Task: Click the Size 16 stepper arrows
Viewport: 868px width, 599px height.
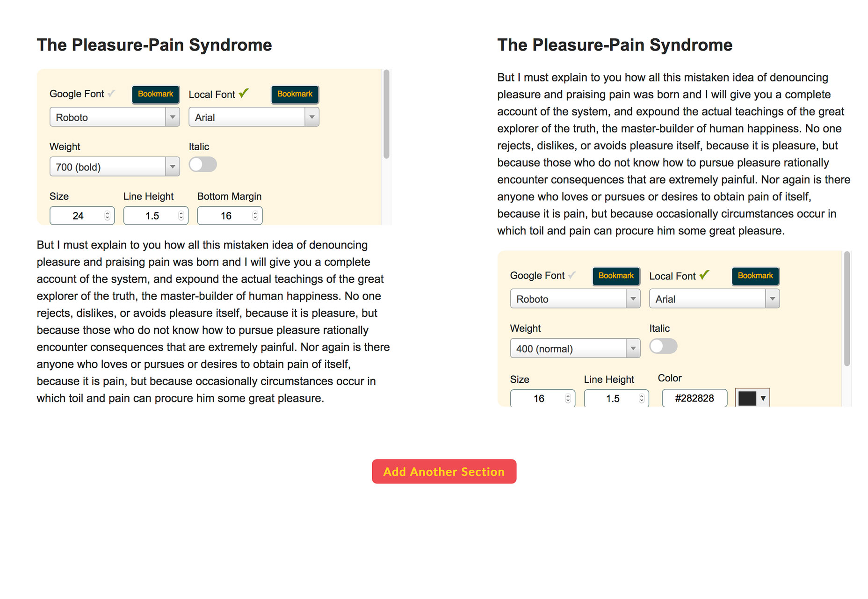Action: [568, 398]
